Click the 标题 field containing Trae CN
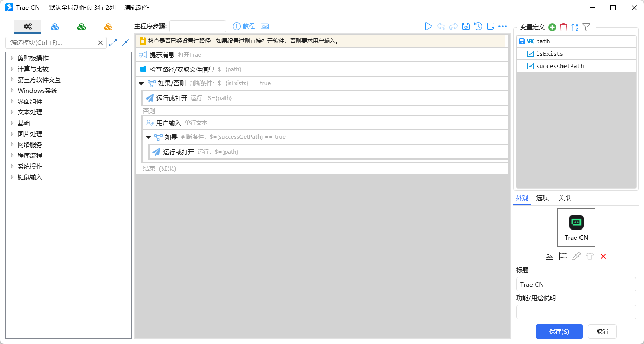644x344 pixels. (x=576, y=284)
